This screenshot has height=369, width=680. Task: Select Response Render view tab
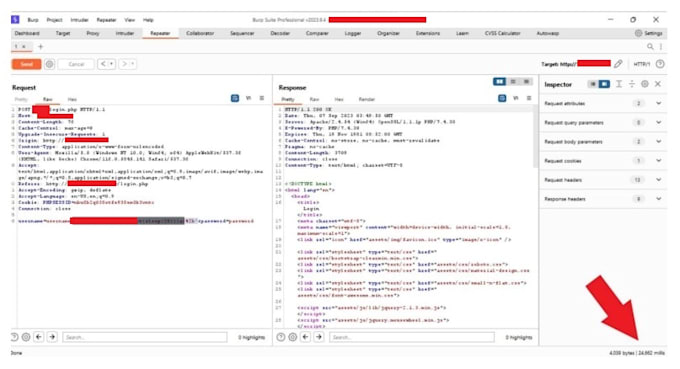tap(366, 99)
